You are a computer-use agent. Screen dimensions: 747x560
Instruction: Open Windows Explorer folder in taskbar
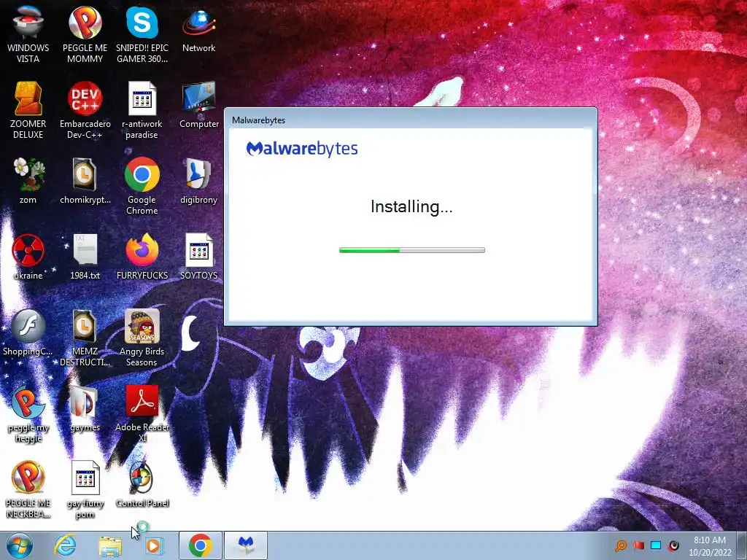tap(109, 545)
